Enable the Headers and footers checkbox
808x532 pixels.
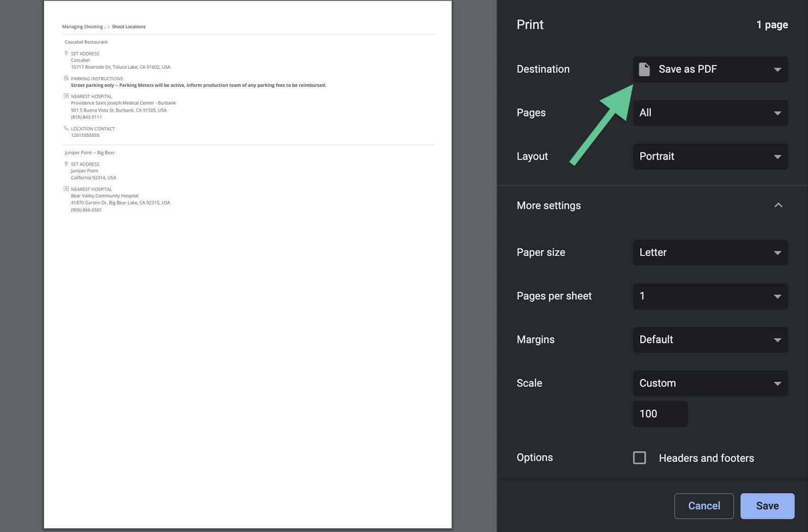(639, 458)
